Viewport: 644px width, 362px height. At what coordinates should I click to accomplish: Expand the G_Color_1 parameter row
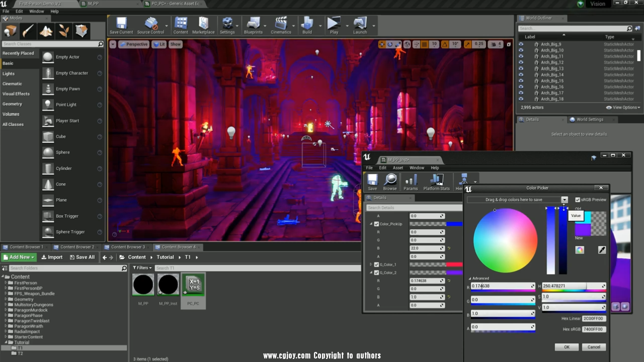pyautogui.click(x=371, y=264)
